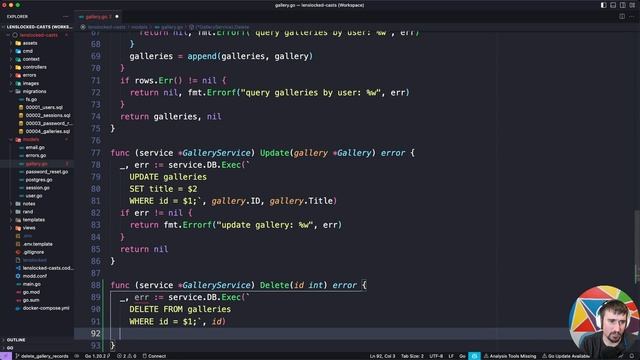The height and width of the screenshot is (360, 640).
Task: Expand the OUTLINE section
Action: (16, 340)
